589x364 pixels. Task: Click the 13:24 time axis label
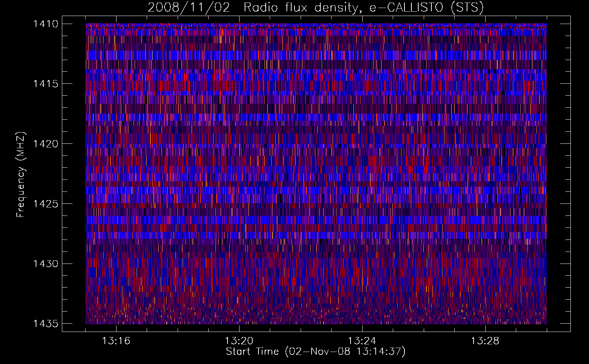(x=362, y=341)
